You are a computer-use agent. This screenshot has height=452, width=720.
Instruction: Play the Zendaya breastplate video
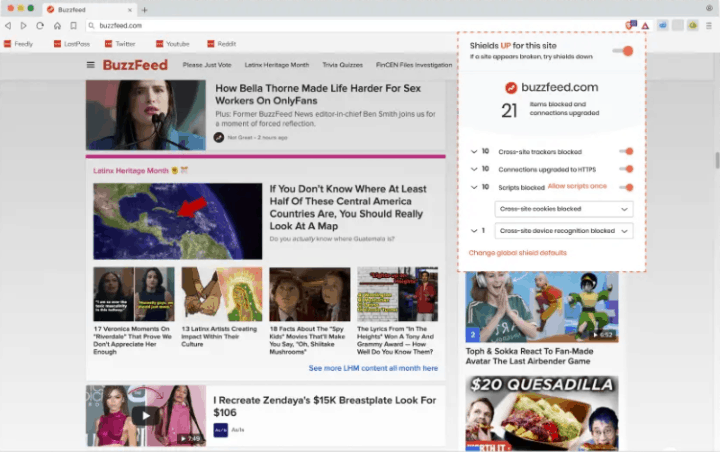146,416
